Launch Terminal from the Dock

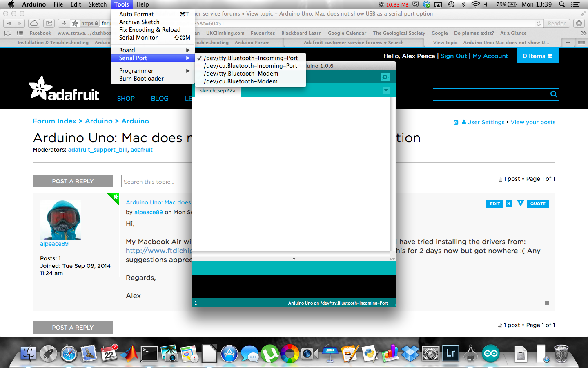click(x=149, y=353)
